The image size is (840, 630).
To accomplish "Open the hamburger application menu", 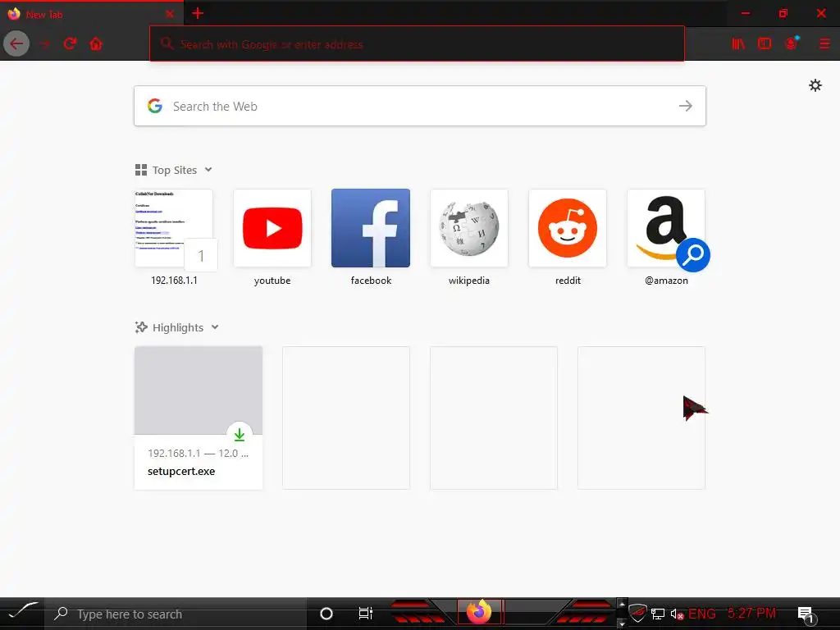I will [x=824, y=44].
